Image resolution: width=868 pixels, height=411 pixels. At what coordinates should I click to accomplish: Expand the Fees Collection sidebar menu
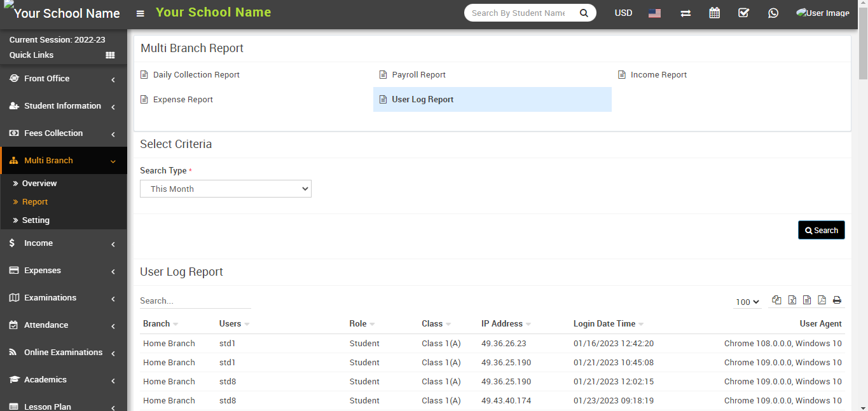(x=62, y=133)
